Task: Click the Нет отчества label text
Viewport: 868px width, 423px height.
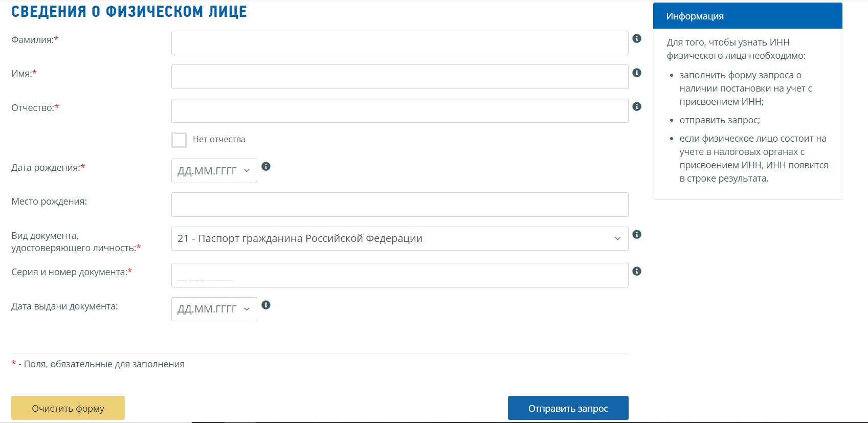Action: (219, 139)
